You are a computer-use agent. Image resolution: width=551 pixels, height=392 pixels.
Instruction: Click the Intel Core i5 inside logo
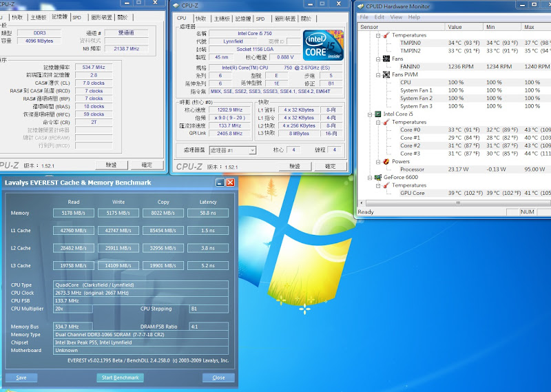(323, 45)
